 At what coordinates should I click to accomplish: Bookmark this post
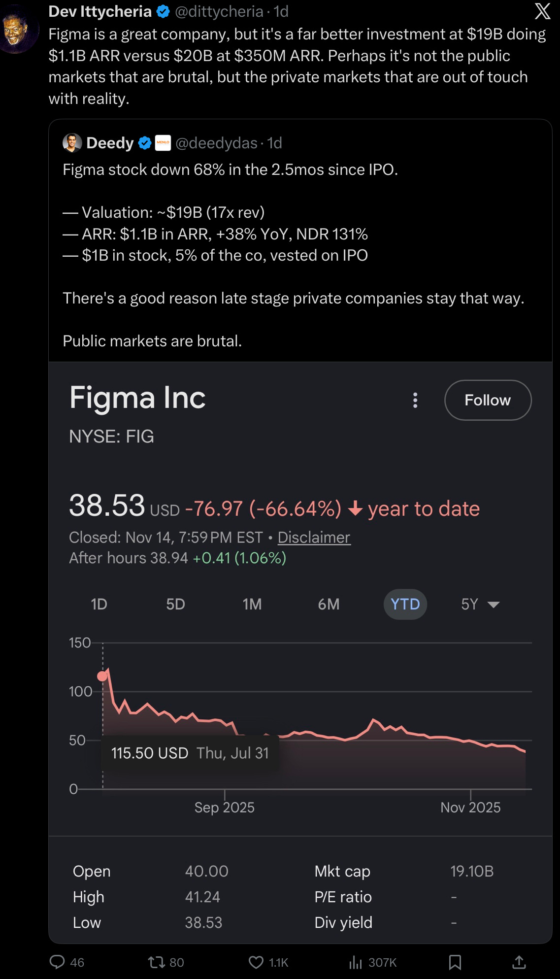pyautogui.click(x=455, y=962)
